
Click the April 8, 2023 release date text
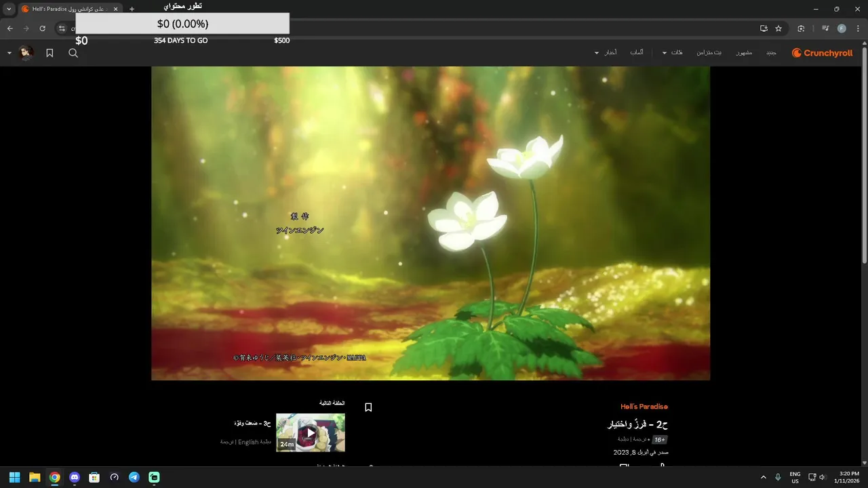[x=641, y=452]
